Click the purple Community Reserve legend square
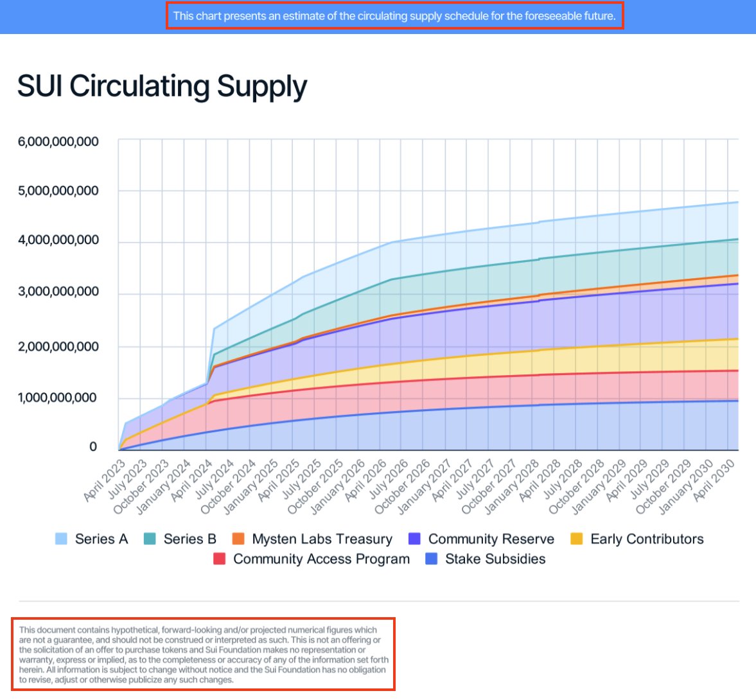Screen dimensions: 756x700 pyautogui.click(x=415, y=539)
